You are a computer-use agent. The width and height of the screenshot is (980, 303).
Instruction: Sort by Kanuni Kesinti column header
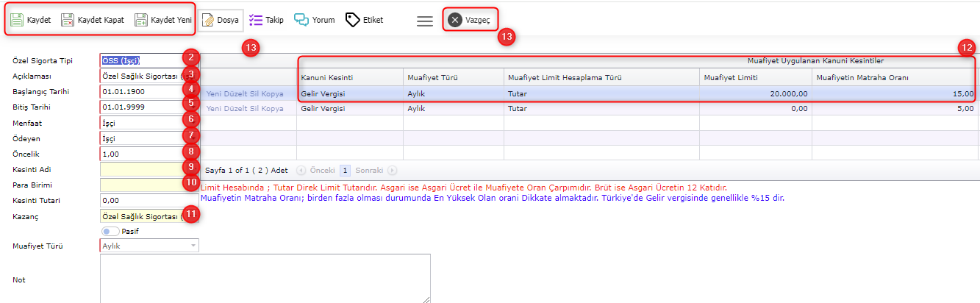[x=350, y=77]
